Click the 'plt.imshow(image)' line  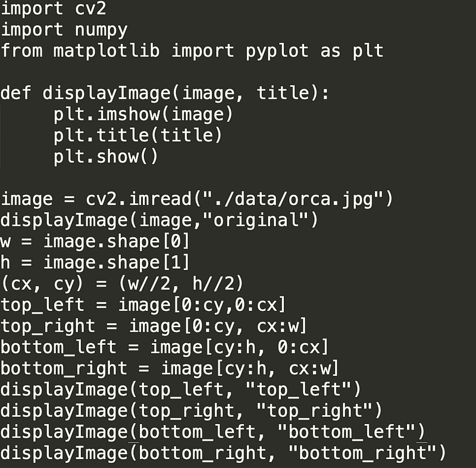143,114
